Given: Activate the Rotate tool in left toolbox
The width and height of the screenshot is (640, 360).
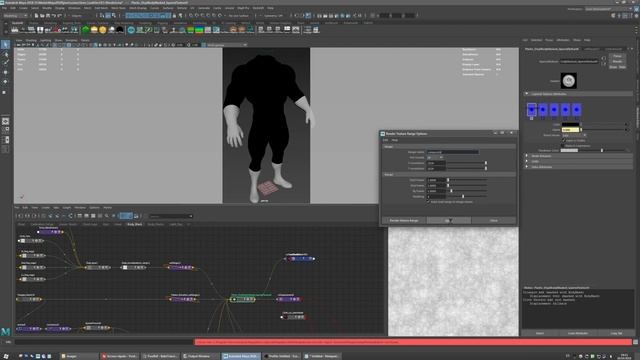Looking at the screenshot, I should coord(5,82).
